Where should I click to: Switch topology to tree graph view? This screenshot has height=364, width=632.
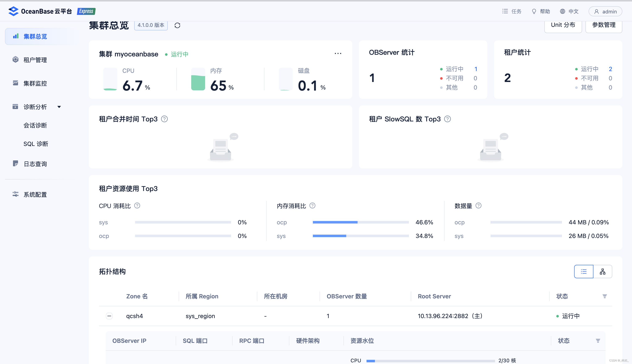(x=602, y=272)
